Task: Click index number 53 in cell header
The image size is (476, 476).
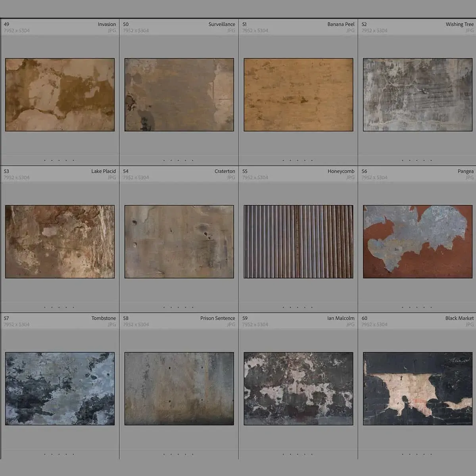Action: tap(7, 171)
